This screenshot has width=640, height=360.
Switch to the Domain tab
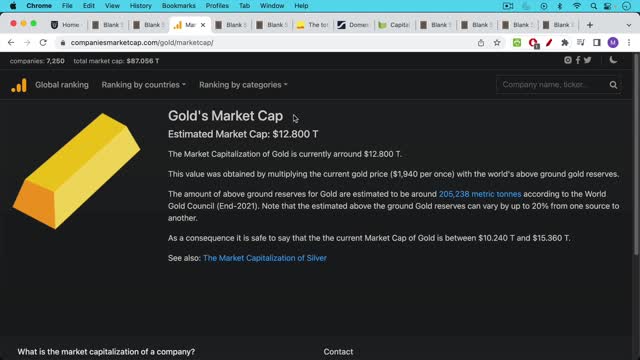353,25
